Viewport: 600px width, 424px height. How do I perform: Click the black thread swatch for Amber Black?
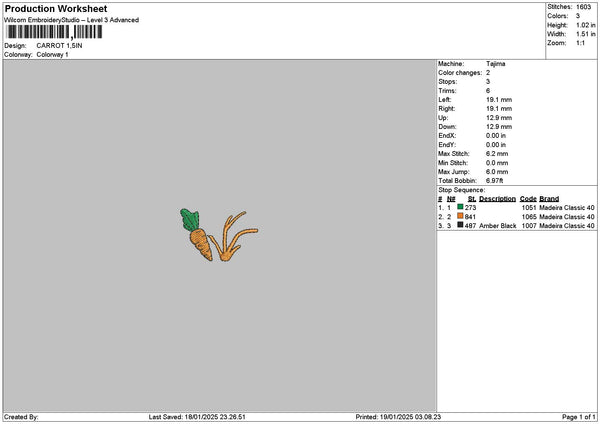(x=460, y=225)
